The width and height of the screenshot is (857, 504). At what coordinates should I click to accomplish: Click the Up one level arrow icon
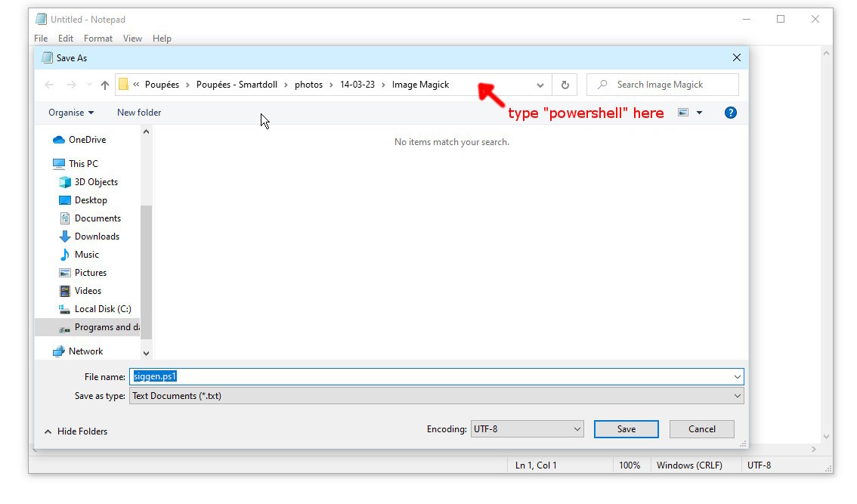pos(105,85)
